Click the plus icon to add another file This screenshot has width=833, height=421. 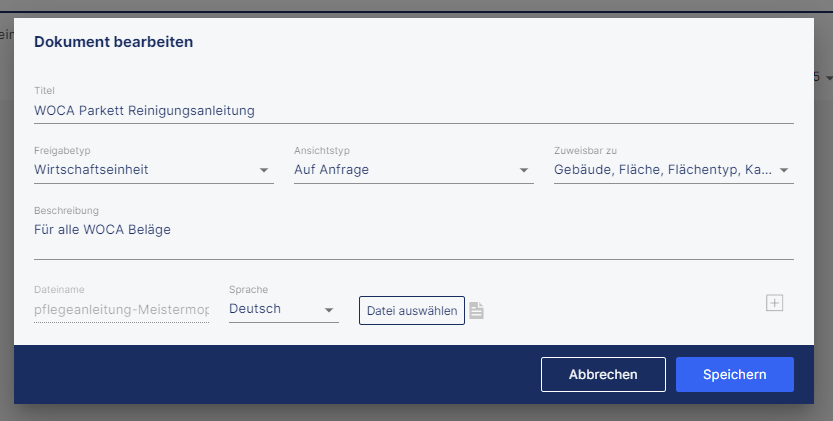click(x=774, y=303)
